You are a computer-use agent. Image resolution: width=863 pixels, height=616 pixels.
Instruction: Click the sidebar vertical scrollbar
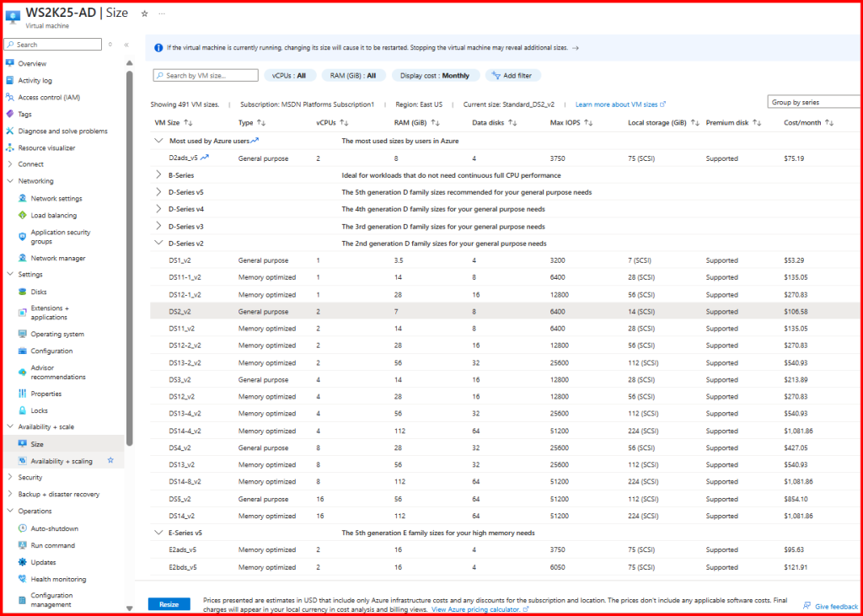tap(130, 253)
